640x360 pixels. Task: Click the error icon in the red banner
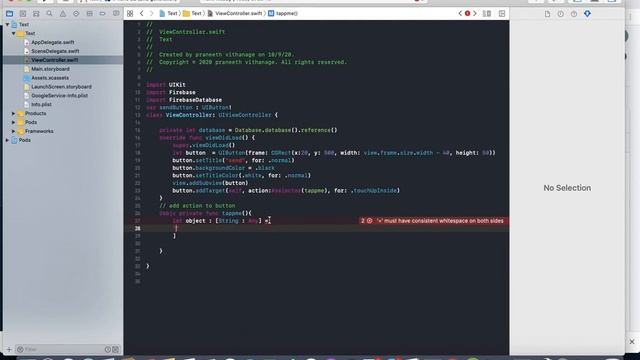pos(369,221)
